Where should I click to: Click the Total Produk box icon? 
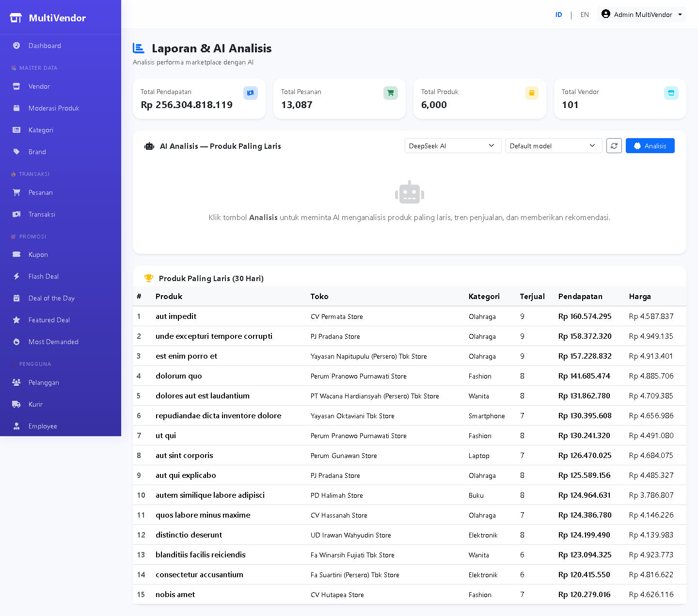point(532,93)
